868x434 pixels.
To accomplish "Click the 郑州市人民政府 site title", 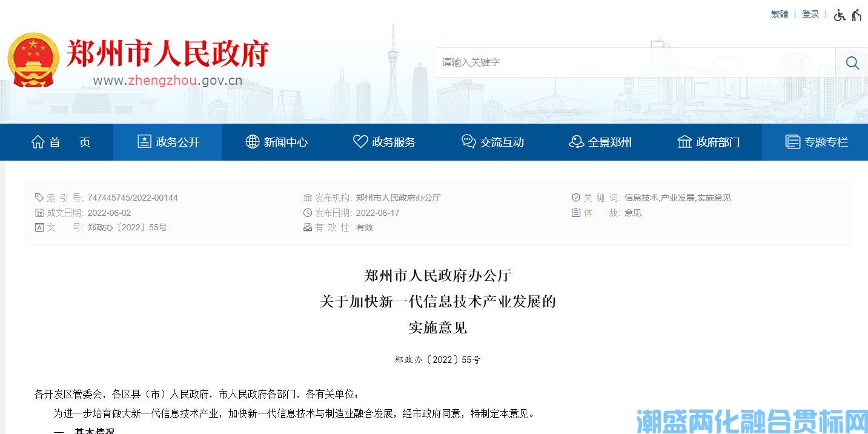I will pos(167,53).
